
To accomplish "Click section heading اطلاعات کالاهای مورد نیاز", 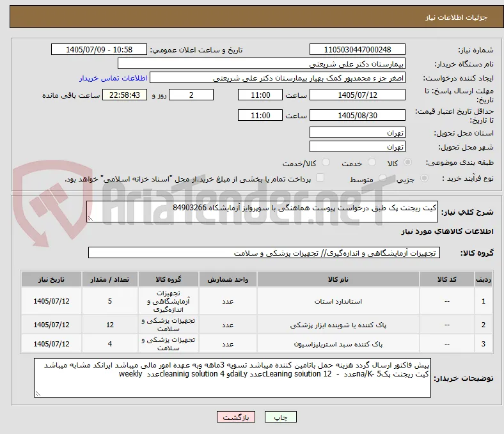I will [x=447, y=231].
